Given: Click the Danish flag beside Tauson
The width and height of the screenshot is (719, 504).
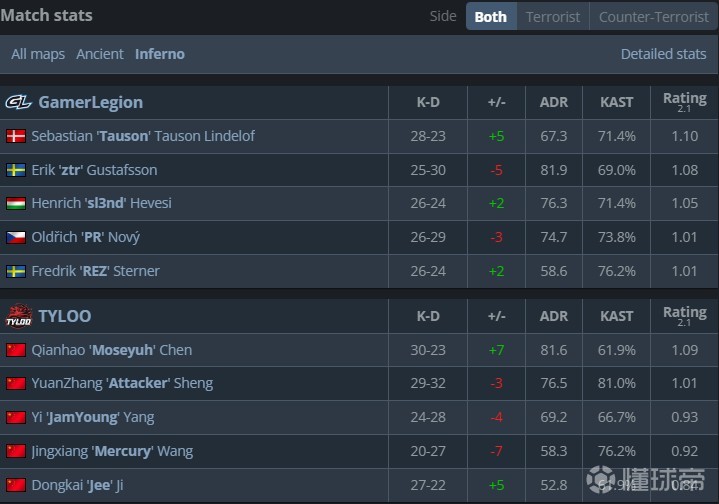Looking at the screenshot, I should 16,136.
